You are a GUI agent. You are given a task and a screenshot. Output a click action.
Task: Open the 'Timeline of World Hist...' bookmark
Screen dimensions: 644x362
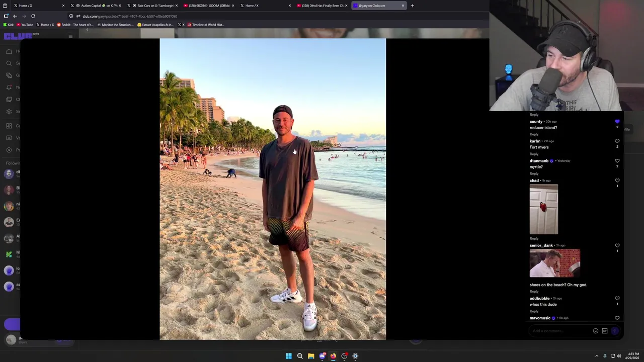[x=205, y=25]
